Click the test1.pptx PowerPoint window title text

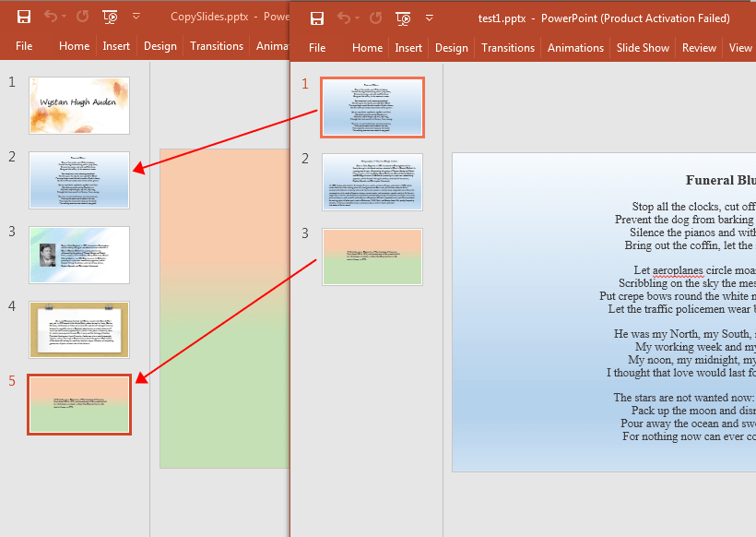(604, 18)
